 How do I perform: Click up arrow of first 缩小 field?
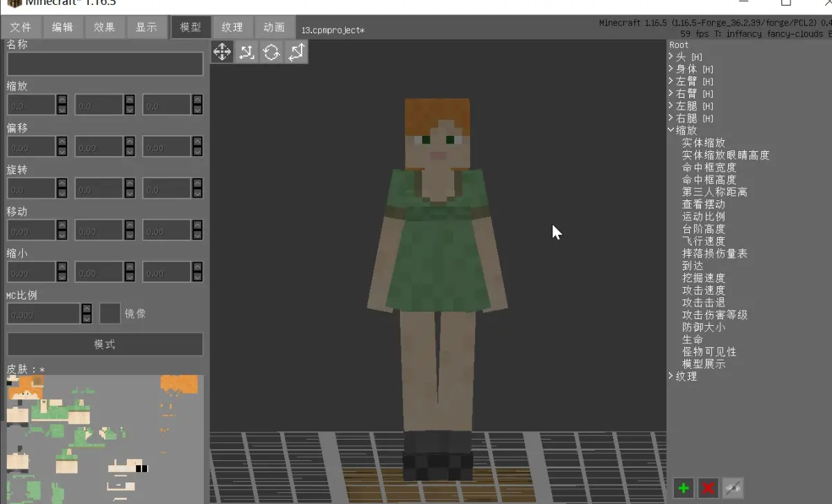pyautogui.click(x=62, y=267)
